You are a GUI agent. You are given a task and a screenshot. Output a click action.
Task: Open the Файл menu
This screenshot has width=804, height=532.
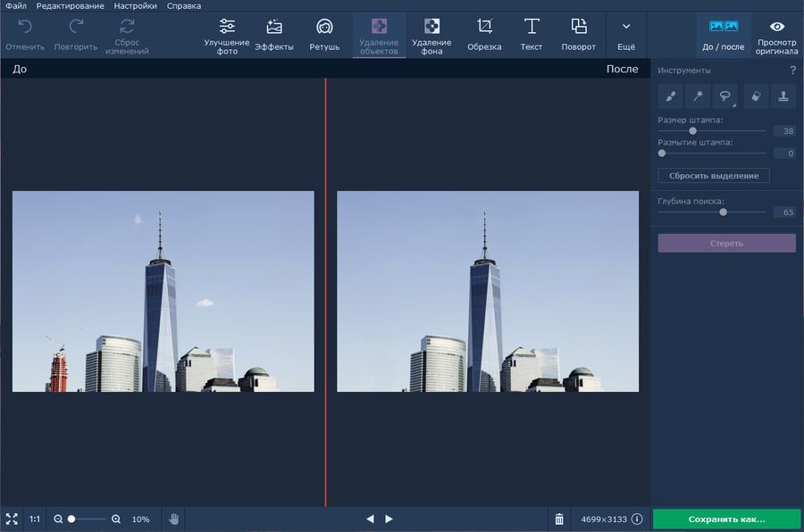click(x=15, y=6)
